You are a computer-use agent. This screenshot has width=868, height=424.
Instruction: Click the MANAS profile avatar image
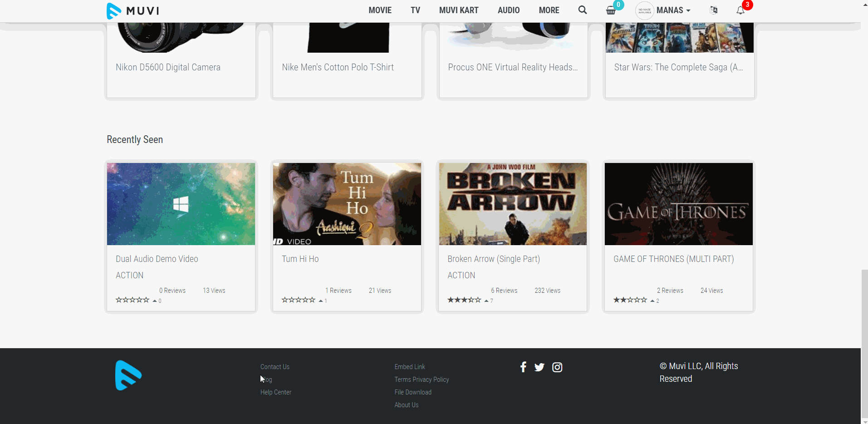click(644, 10)
